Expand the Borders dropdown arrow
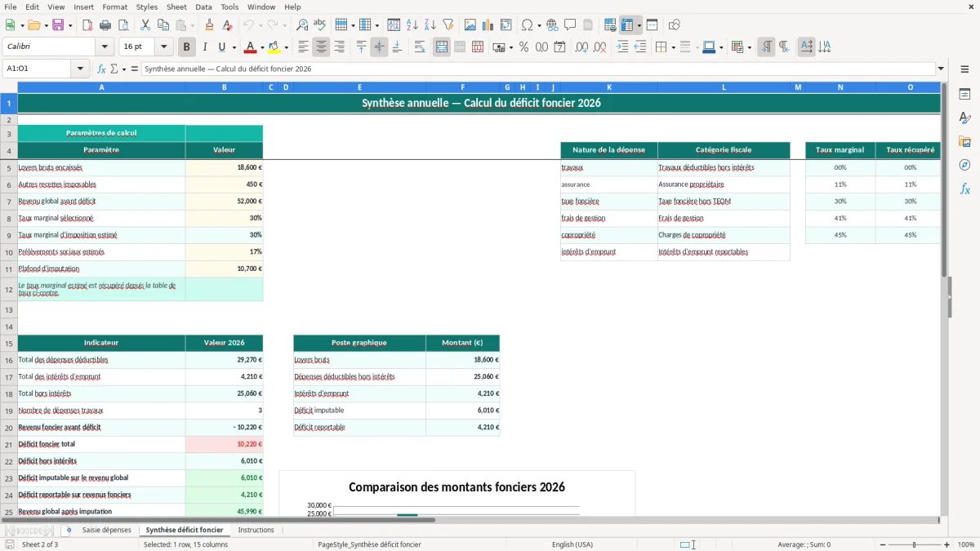Viewport: 980px width, 551px height. 673,47
